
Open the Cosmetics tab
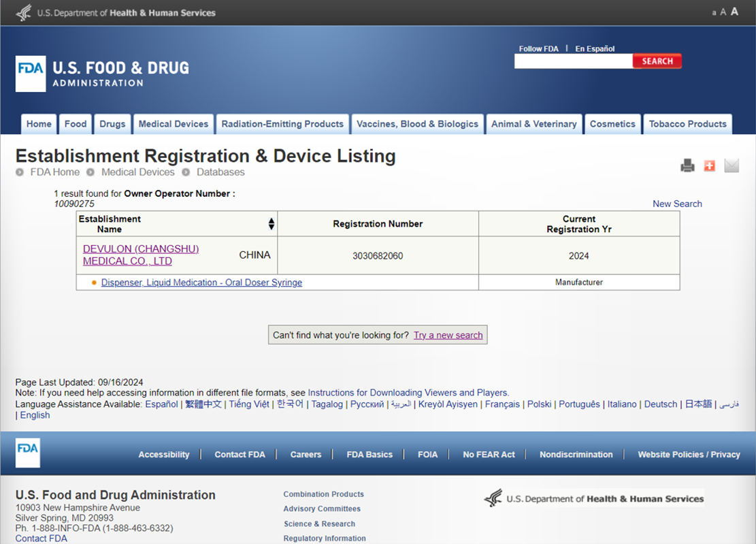click(x=613, y=124)
